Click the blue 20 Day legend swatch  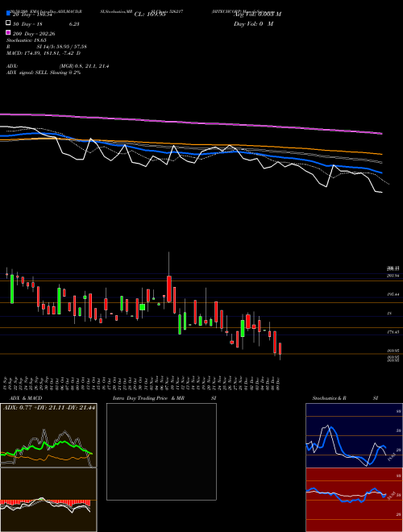(x=8, y=13)
